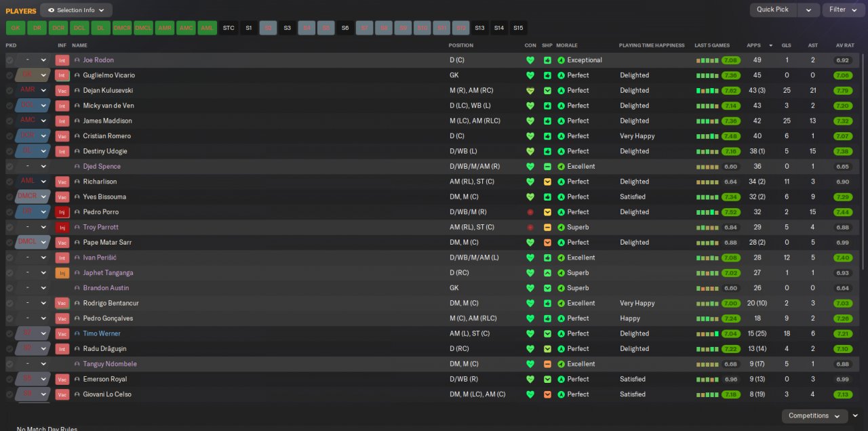Screen dimensions: 868x431
Task: Click Richarlison's yellow match sharpness icon
Action: tap(547, 182)
